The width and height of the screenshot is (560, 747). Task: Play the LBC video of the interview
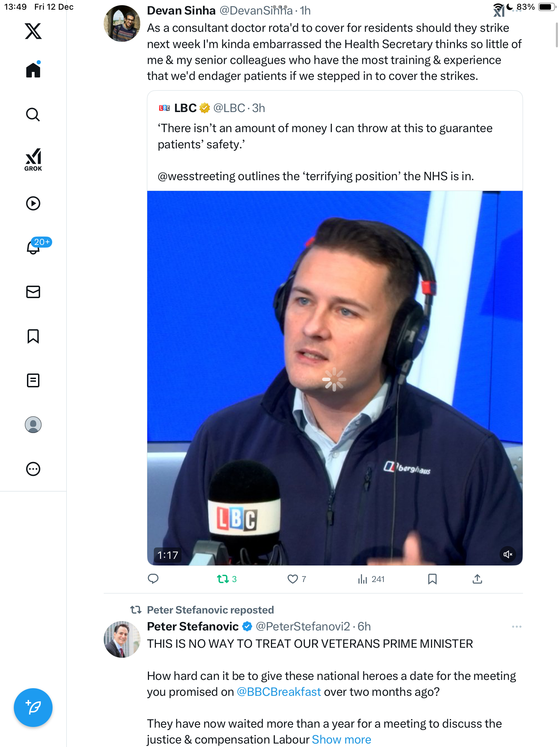334,379
